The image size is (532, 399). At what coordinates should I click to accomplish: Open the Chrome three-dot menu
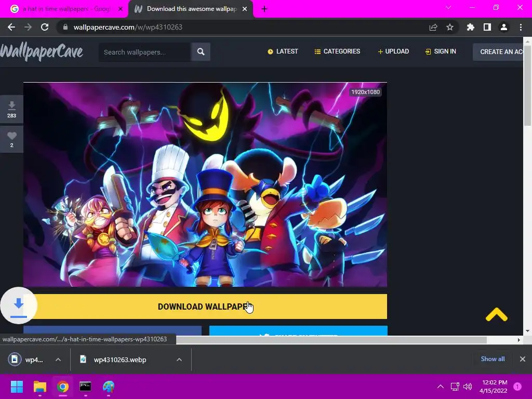tap(521, 27)
